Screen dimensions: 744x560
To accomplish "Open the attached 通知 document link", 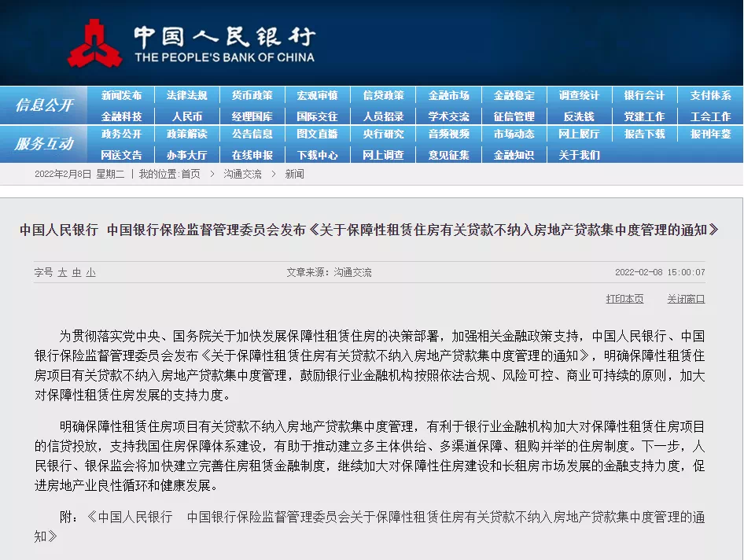I will coord(370,526).
